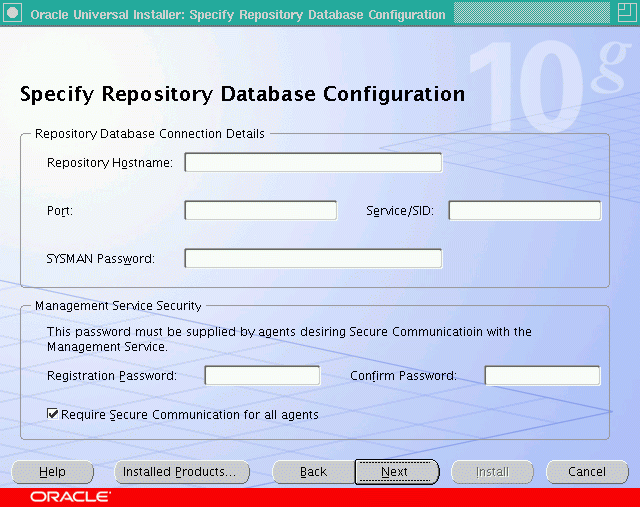The image size is (640, 507).
Task: Click the Specify Repository Database Configuration heading
Action: point(242,94)
